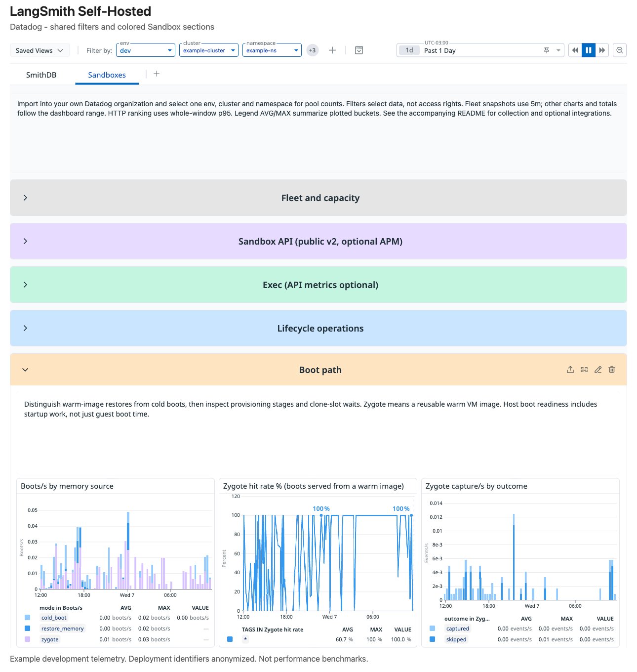
Task: Expand the Fleet and capacity section
Action: pyautogui.click(x=318, y=198)
